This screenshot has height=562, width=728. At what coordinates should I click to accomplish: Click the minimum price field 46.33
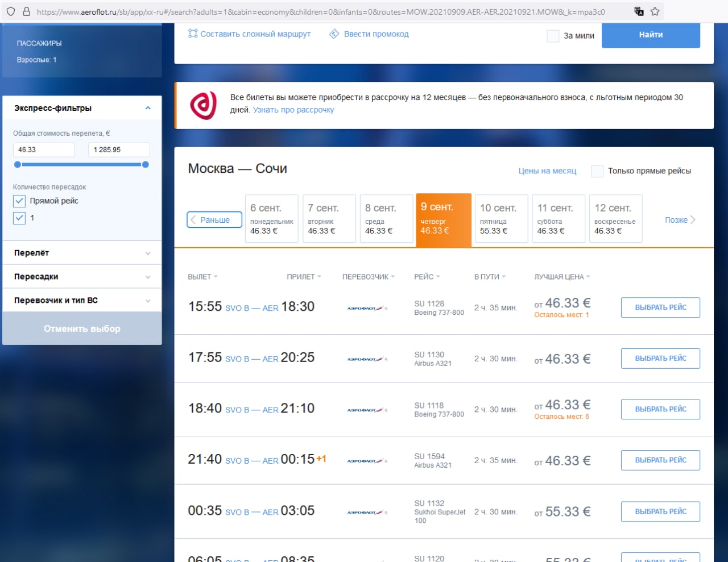pos(44,149)
